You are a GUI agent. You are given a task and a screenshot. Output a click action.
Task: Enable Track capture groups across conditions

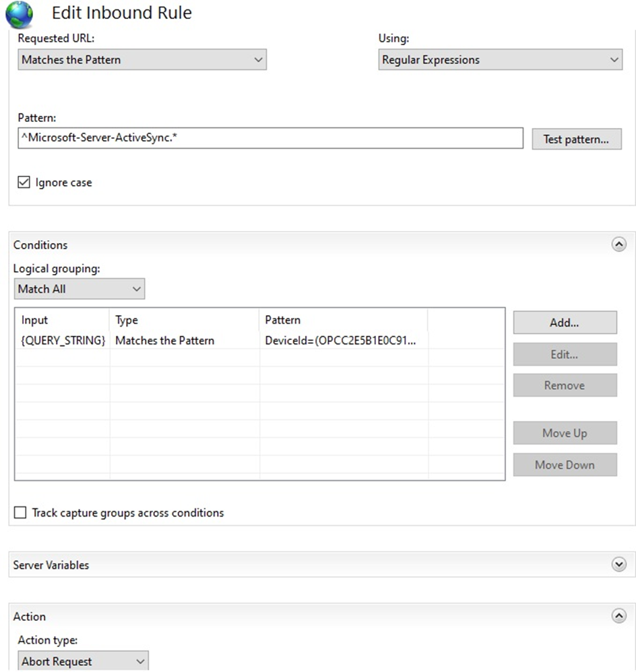pyautogui.click(x=20, y=512)
